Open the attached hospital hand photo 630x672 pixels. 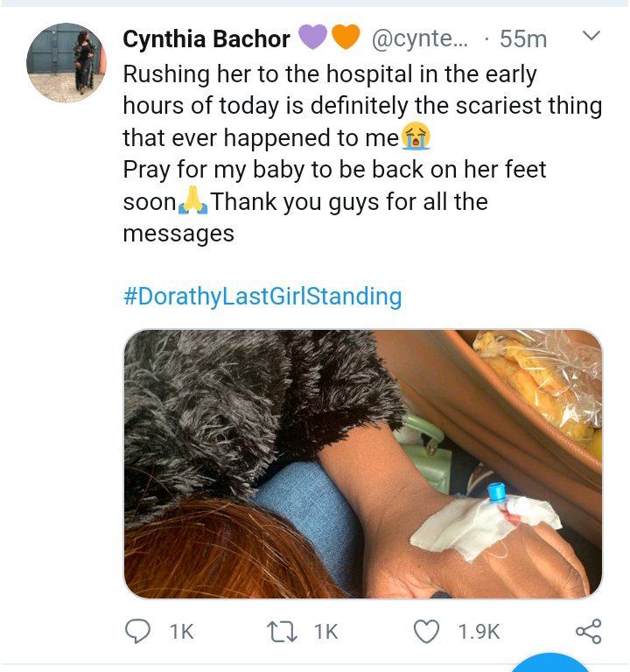[363, 464]
